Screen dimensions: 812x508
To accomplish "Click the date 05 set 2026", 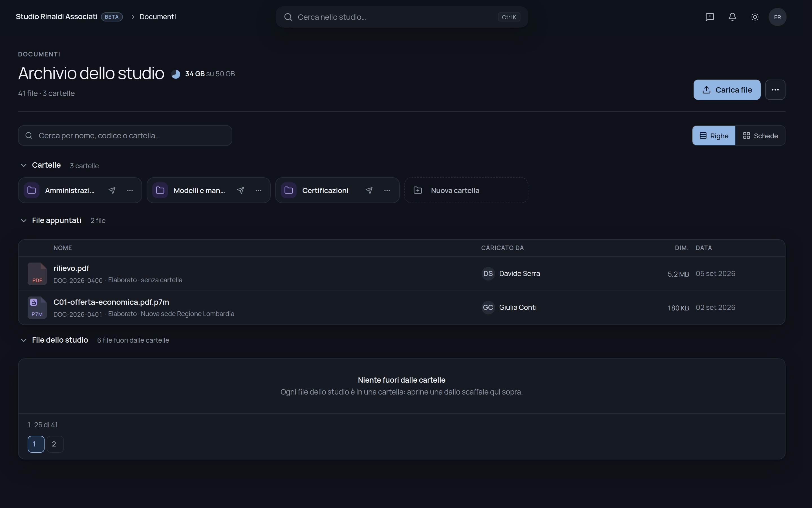I will pos(715,273).
